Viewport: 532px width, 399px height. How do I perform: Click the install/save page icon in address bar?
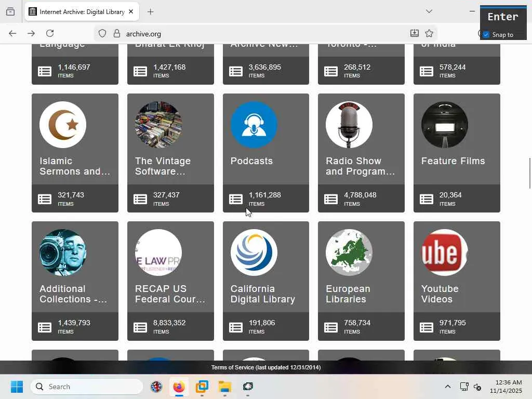pos(414,33)
